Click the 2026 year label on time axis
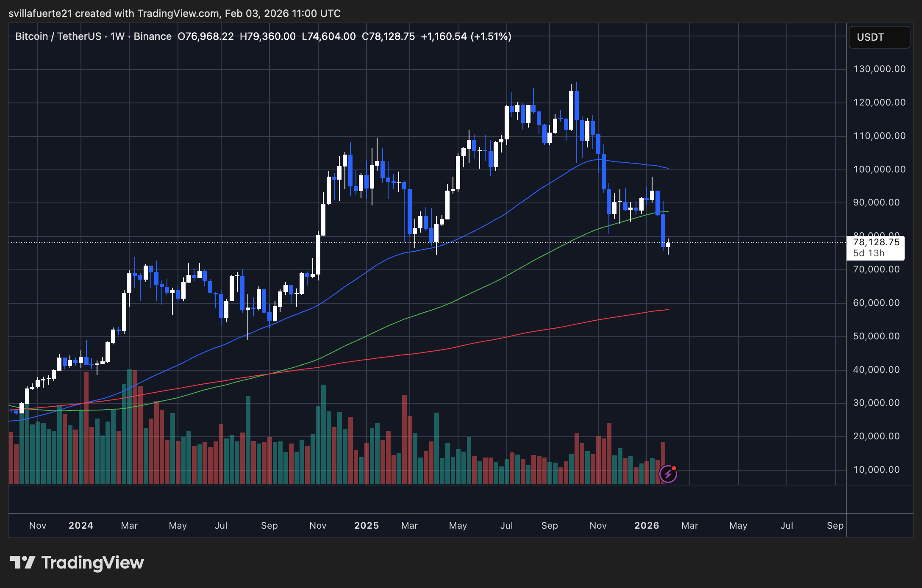 647,525
